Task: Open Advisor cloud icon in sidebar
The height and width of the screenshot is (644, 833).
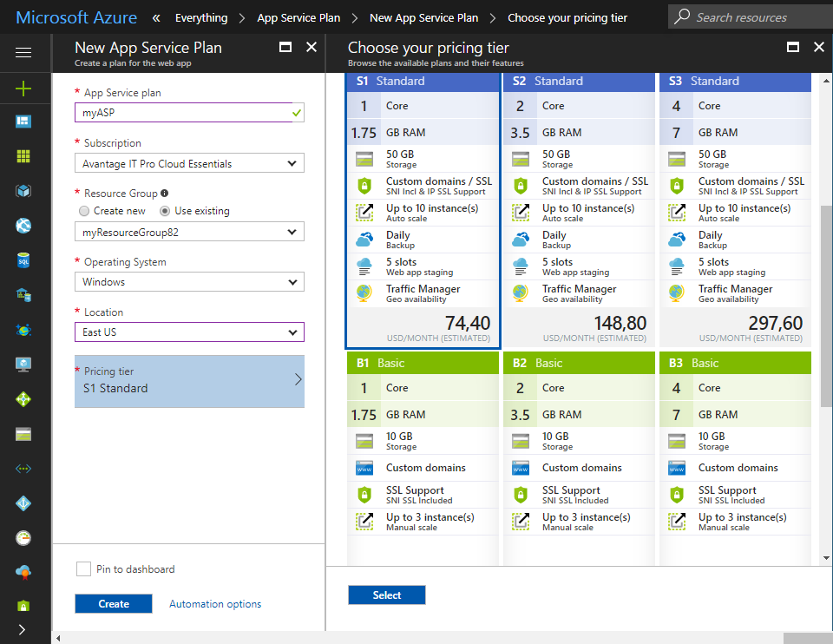Action: 23,572
